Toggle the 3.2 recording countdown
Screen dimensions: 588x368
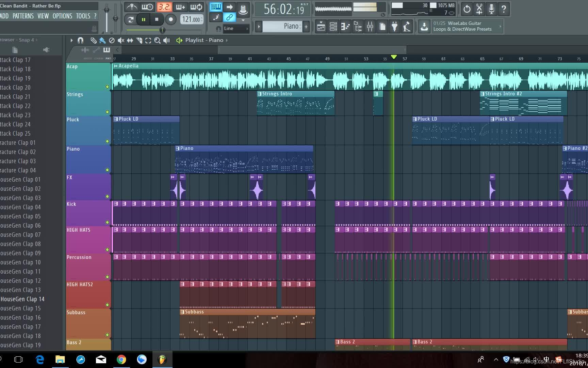(x=164, y=7)
